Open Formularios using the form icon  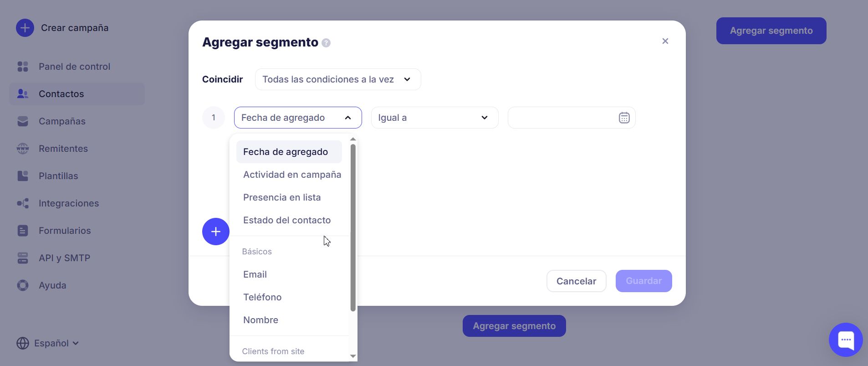pos(22,231)
